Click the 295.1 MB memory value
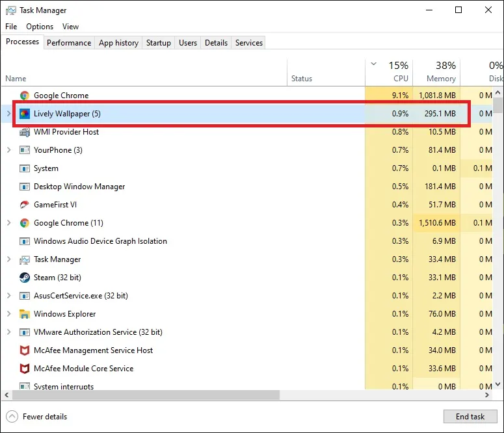 (440, 114)
